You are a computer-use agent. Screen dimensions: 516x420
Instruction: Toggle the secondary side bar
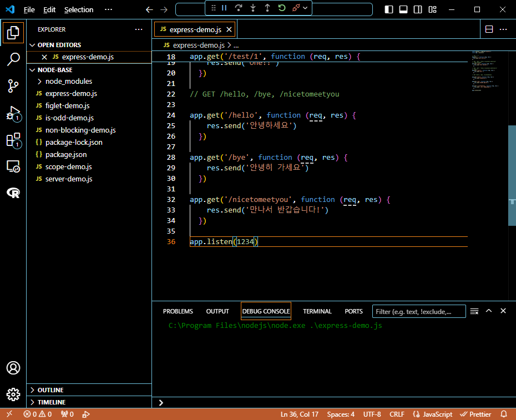(x=418, y=9)
